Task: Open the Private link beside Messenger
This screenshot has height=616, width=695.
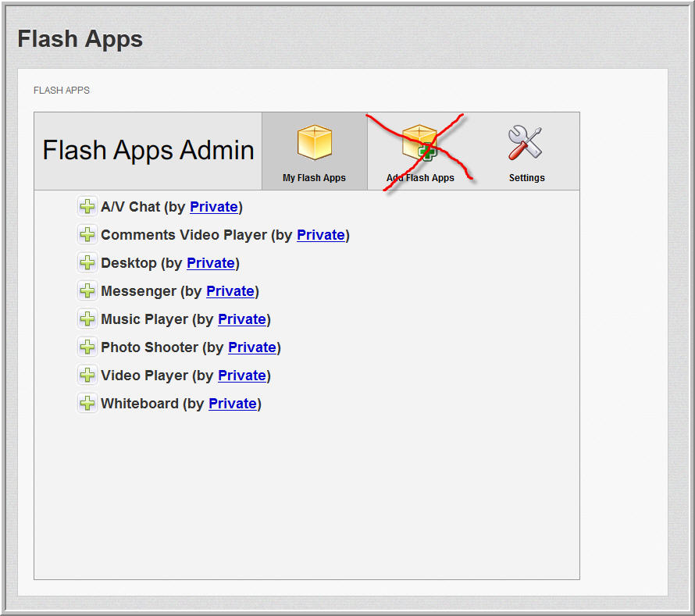Action: (x=230, y=291)
